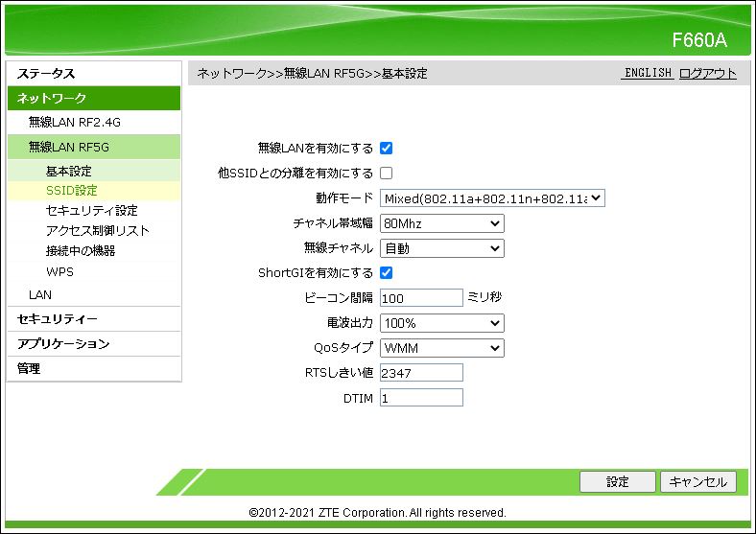The height and width of the screenshot is (534, 756).
Task: Open the チャネル帯域幅 80Mhz dropdown
Action: coord(442,223)
